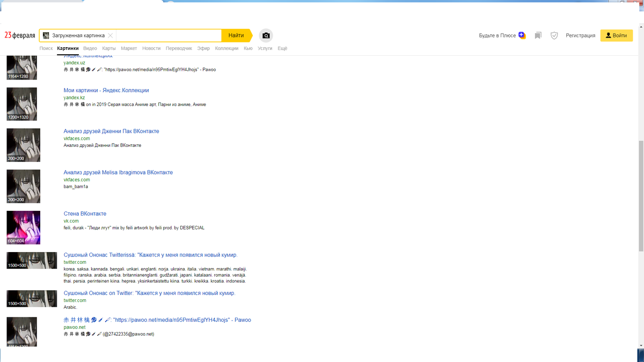Click the vertical page scrollbar thumb

pos(641,196)
